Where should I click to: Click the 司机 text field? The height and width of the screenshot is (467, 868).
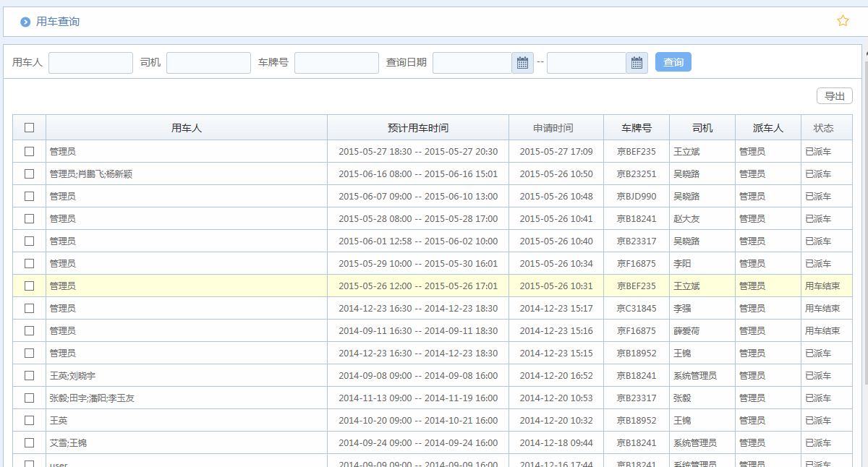click(208, 63)
